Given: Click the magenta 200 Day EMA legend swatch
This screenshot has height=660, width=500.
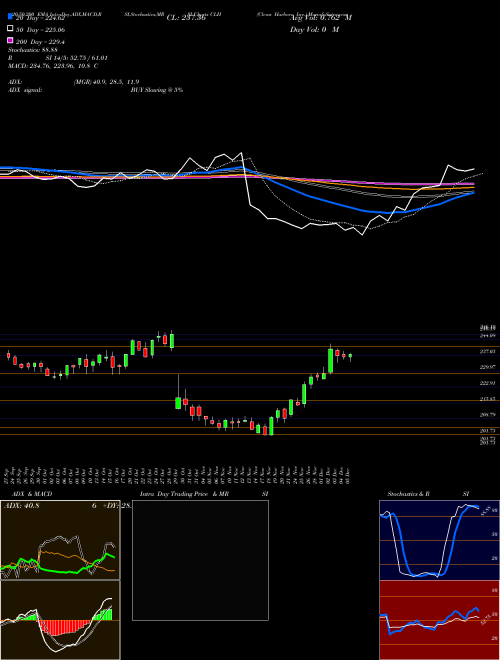Looking at the screenshot, I should click(11, 40).
